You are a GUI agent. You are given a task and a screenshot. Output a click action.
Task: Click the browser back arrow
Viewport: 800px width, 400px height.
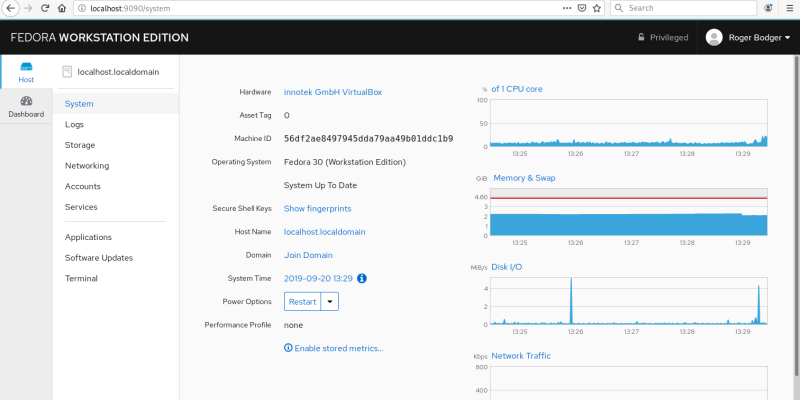click(9, 8)
